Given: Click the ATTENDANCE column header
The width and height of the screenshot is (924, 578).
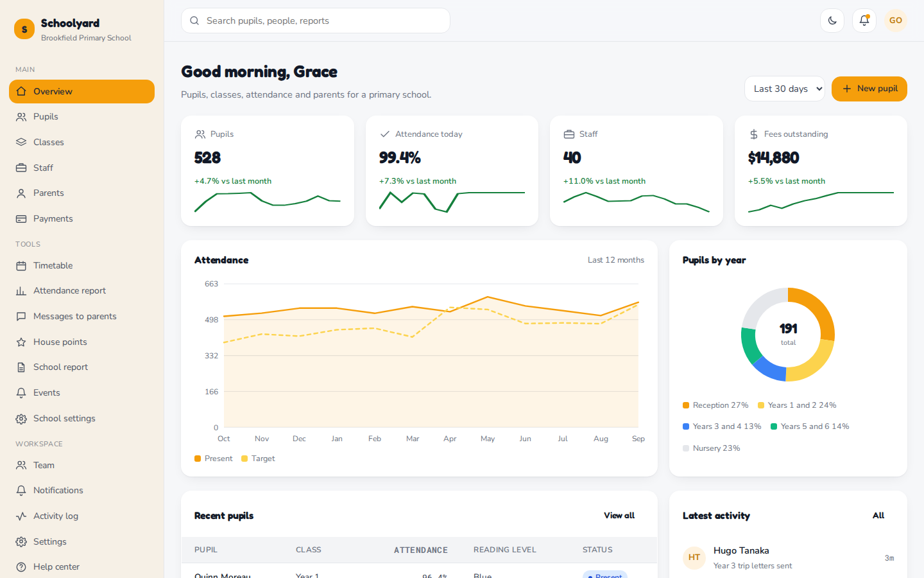Looking at the screenshot, I should 421,550.
